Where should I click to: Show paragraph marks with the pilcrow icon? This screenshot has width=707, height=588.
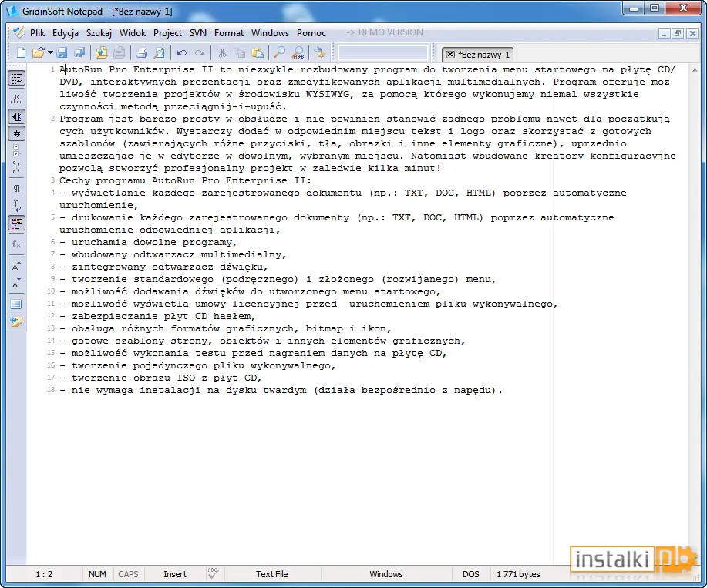pyautogui.click(x=17, y=188)
